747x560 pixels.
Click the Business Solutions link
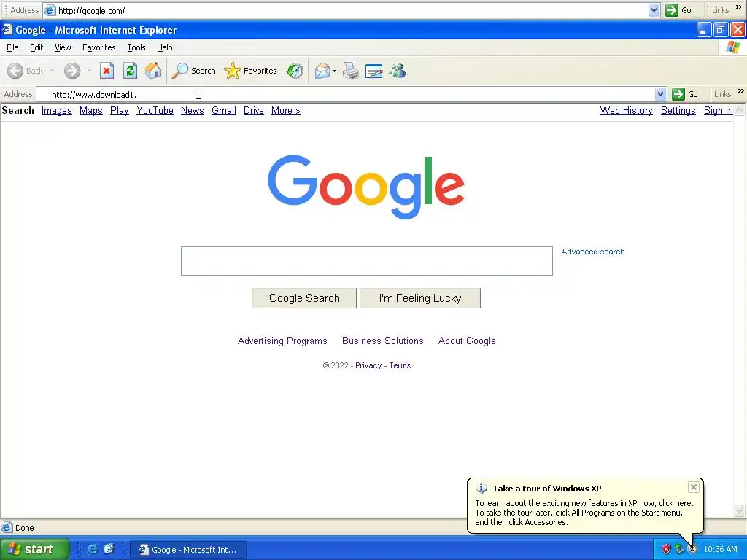[382, 341]
